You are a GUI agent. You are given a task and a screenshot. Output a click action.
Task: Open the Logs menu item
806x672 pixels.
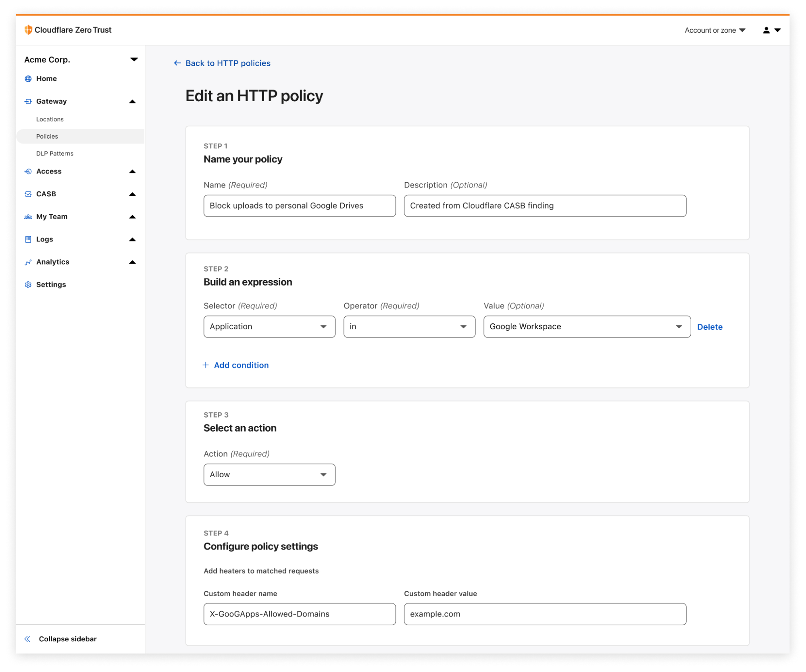44,239
